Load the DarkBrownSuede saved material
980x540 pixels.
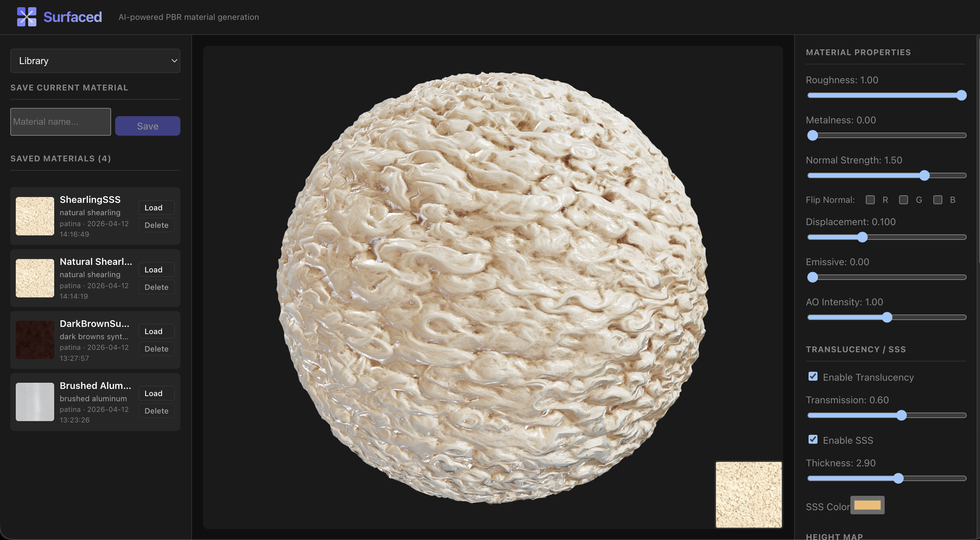pos(156,331)
